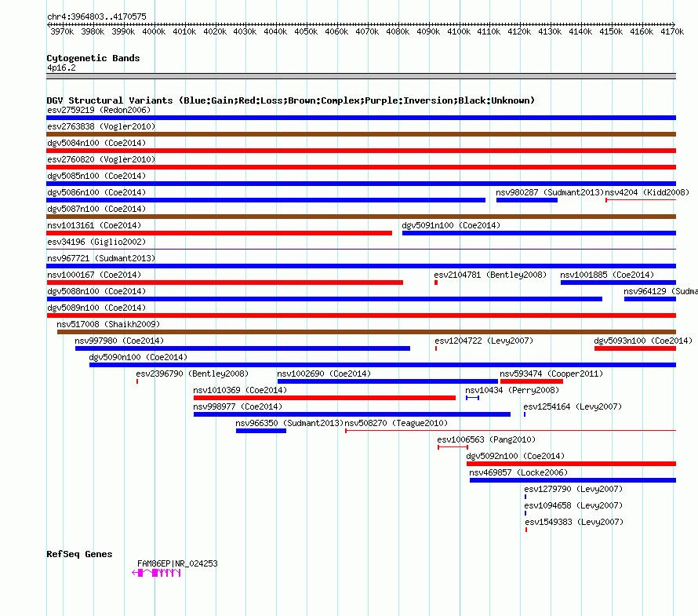Click the blue nsv997980 gain bar

242,348
